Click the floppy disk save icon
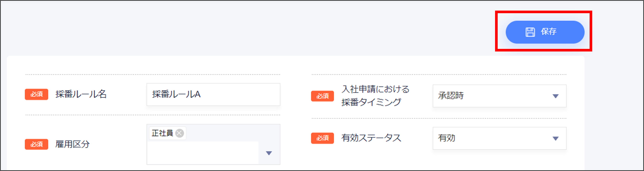 coord(530,32)
